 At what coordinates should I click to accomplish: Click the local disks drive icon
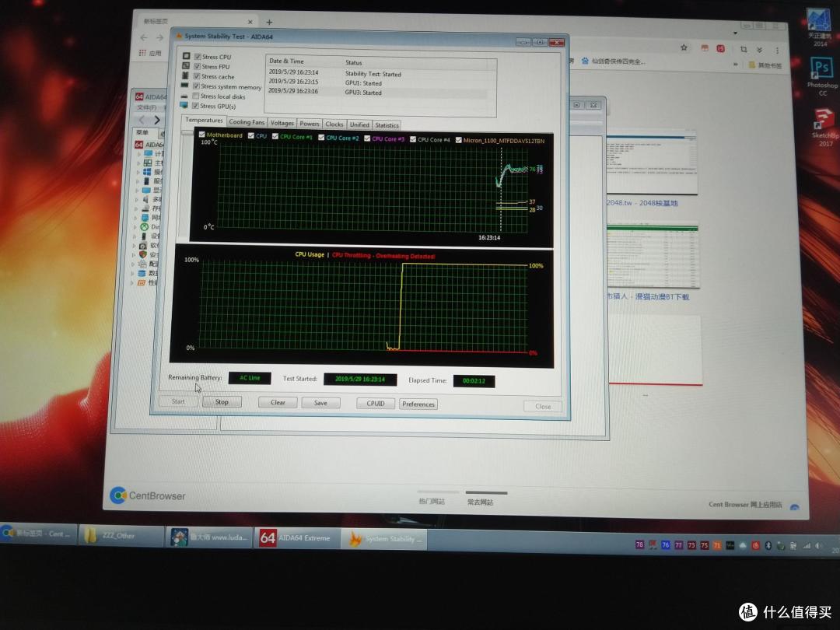(184, 96)
